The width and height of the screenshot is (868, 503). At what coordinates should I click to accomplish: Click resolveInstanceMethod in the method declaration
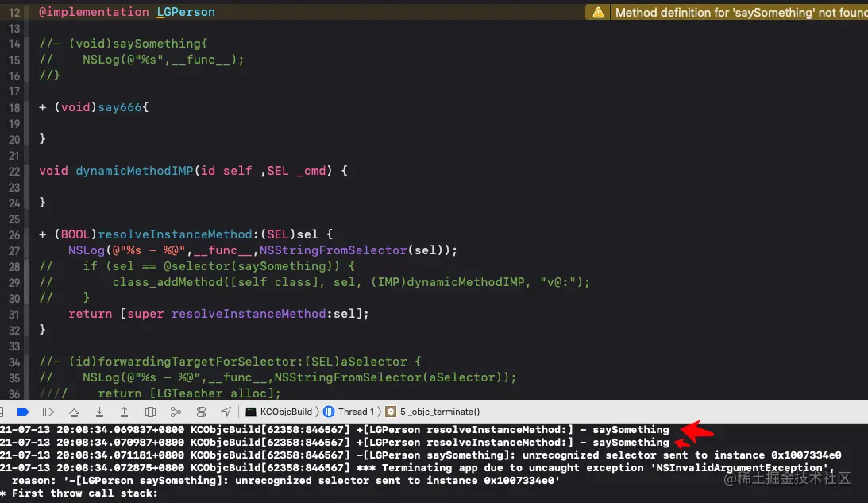pyautogui.click(x=175, y=234)
